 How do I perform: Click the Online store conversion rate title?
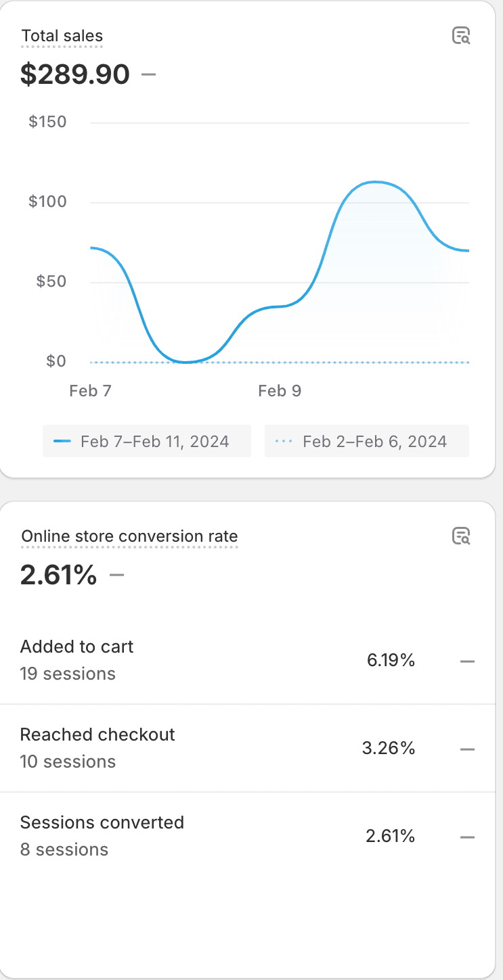[129, 537]
